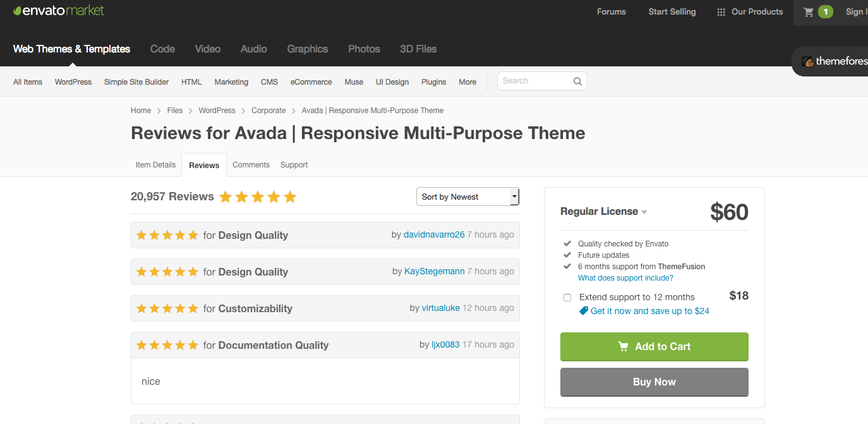868x424 pixels.
Task: Open the Sort by Newest dropdown
Action: click(467, 197)
